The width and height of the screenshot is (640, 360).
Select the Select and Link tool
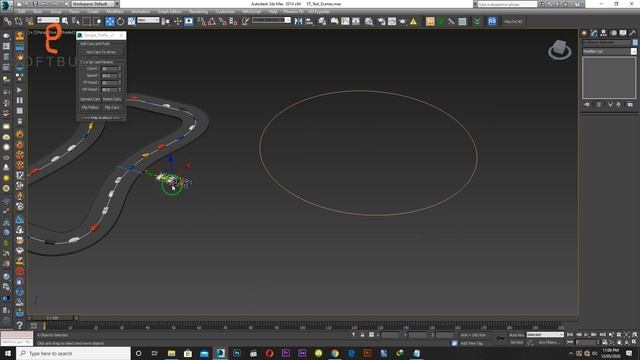7,21
